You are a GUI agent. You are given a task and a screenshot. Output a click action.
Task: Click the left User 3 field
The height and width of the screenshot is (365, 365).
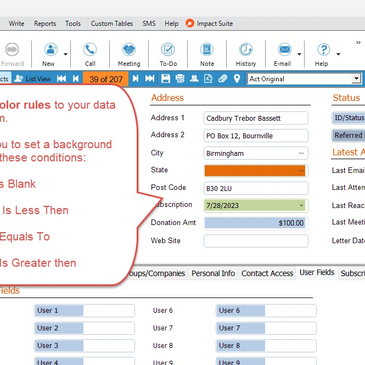tap(85, 346)
